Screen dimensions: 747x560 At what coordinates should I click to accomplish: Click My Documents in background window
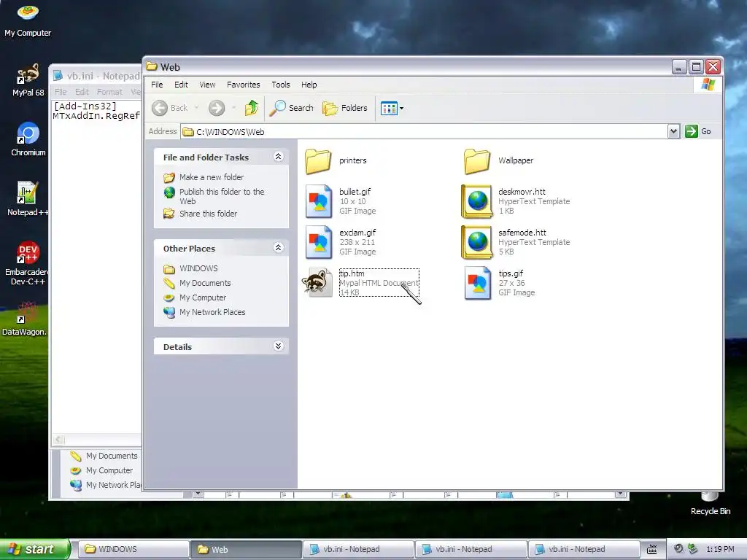tap(112, 456)
